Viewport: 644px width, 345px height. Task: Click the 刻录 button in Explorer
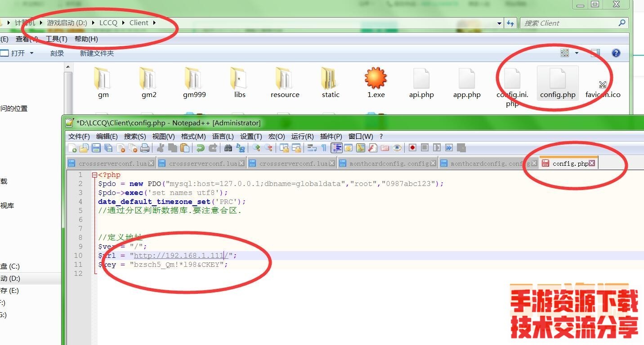[57, 53]
